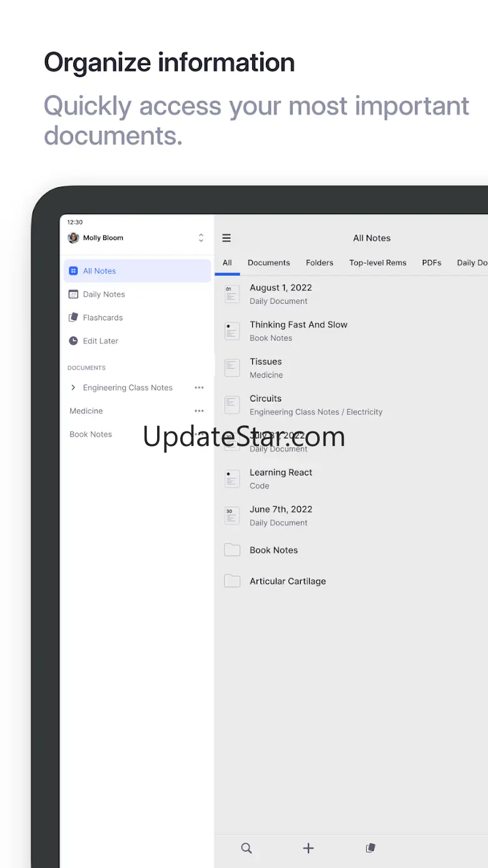Open All Notes in the sidebar
488x868 pixels.
[x=137, y=271]
